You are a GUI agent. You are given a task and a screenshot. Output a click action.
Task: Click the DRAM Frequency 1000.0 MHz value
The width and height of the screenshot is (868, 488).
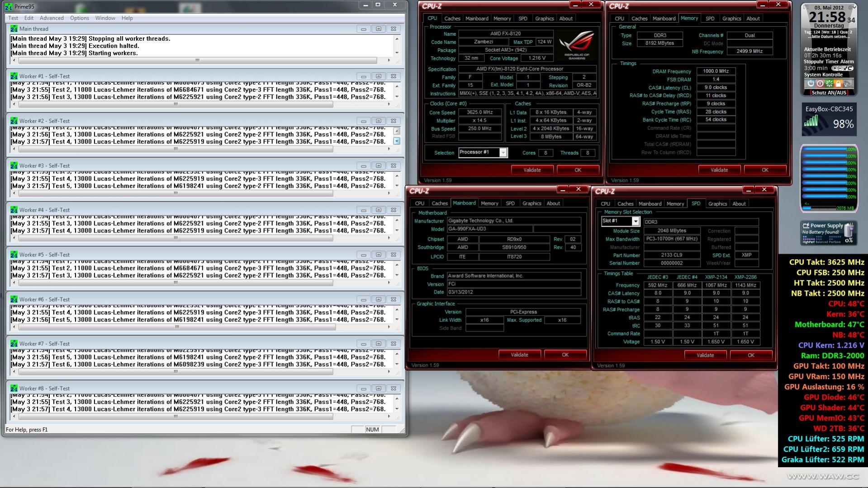point(716,71)
